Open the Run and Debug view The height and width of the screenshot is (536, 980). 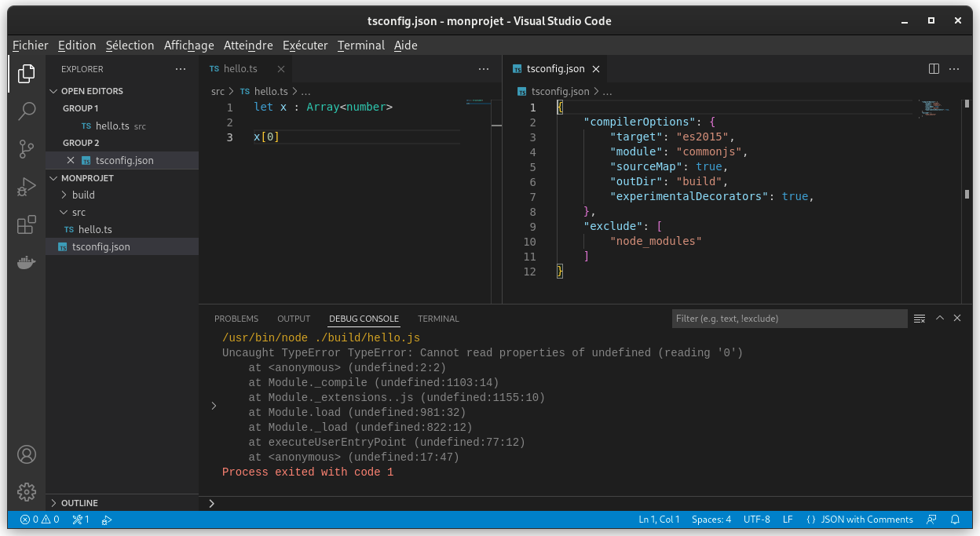click(x=27, y=186)
